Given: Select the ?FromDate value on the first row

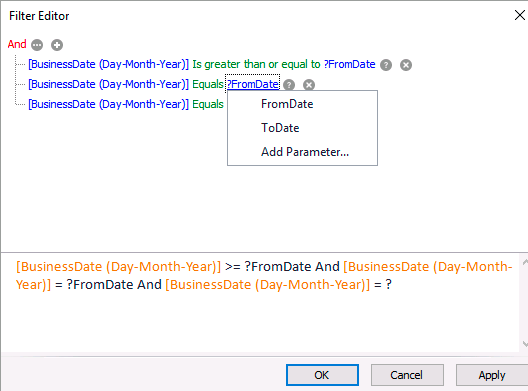Looking at the screenshot, I should click(x=350, y=64).
